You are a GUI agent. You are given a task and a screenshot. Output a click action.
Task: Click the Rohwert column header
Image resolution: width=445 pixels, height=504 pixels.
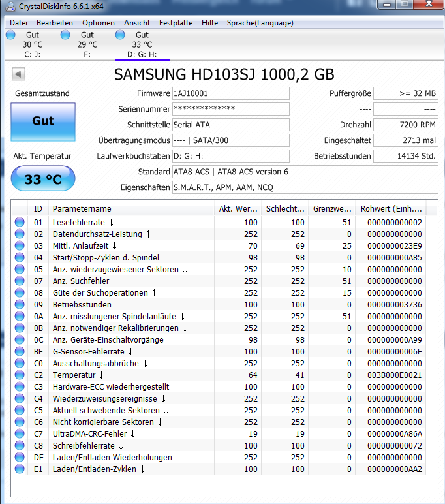391,209
